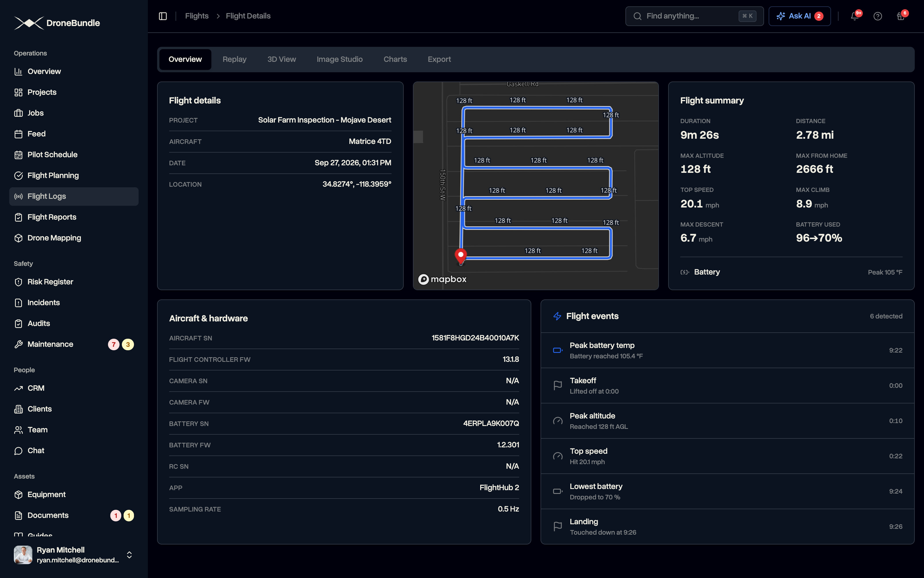Open the gift icon with badge 6

pos(900,16)
